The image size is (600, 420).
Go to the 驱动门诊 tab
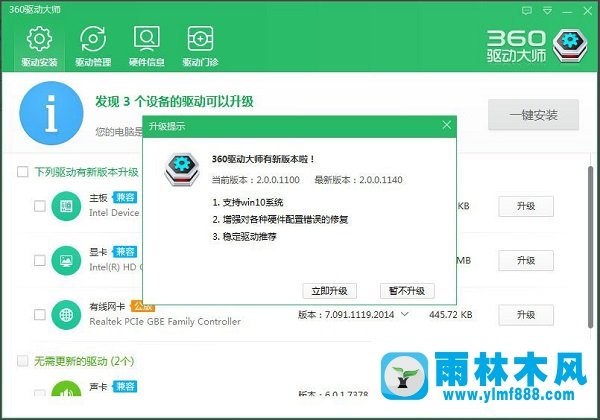point(200,47)
